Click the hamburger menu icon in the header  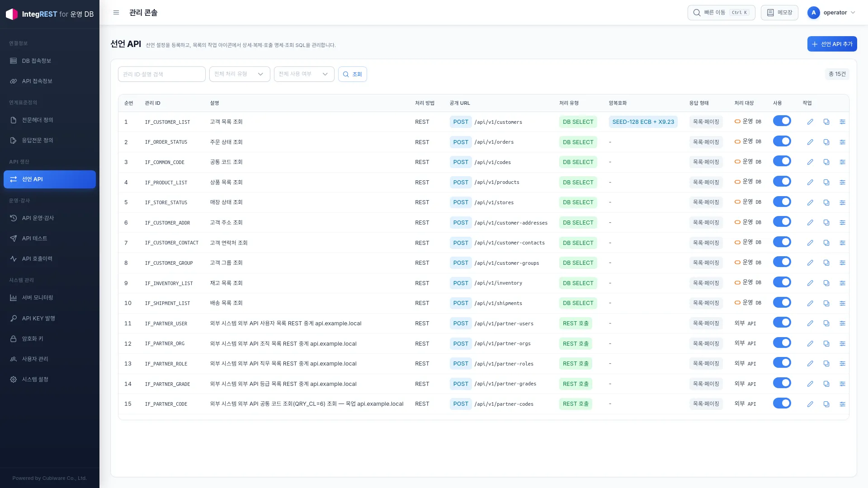[x=116, y=13]
